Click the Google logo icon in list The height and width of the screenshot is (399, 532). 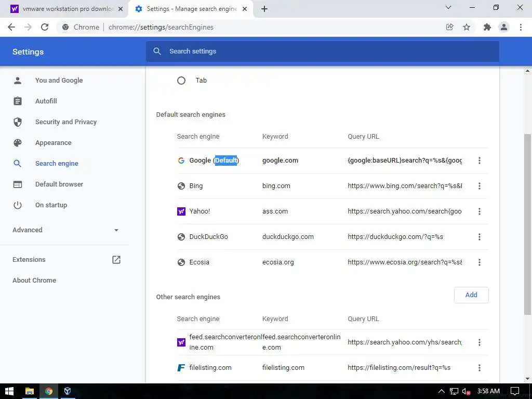point(181,161)
